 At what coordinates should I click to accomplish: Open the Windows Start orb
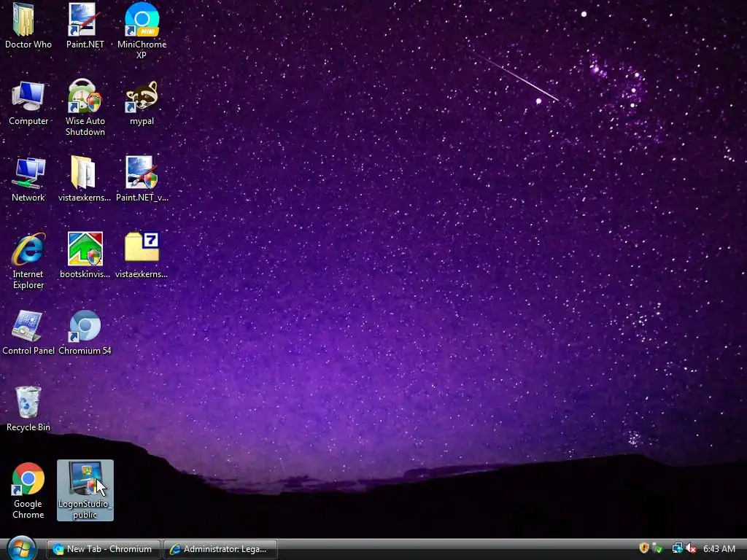click(21, 548)
